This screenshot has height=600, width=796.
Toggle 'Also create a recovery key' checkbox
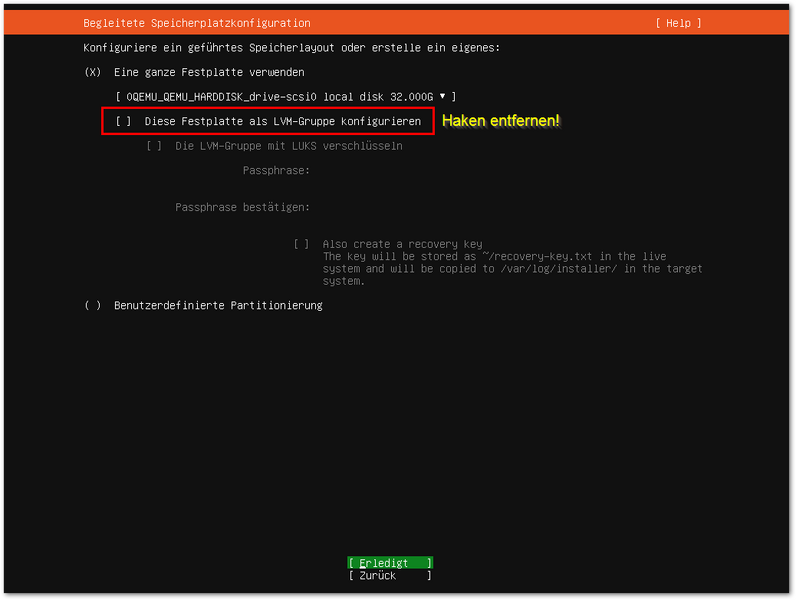302,244
